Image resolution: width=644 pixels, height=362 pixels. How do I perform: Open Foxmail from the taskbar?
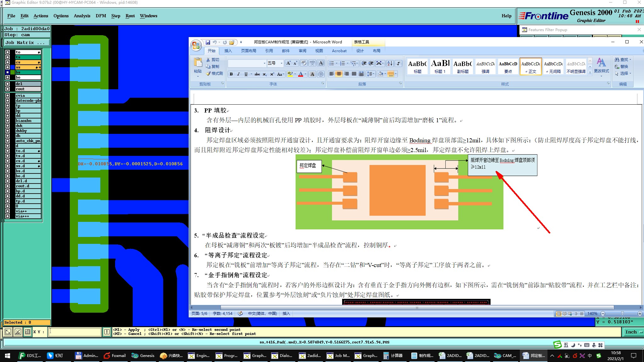click(x=115, y=356)
